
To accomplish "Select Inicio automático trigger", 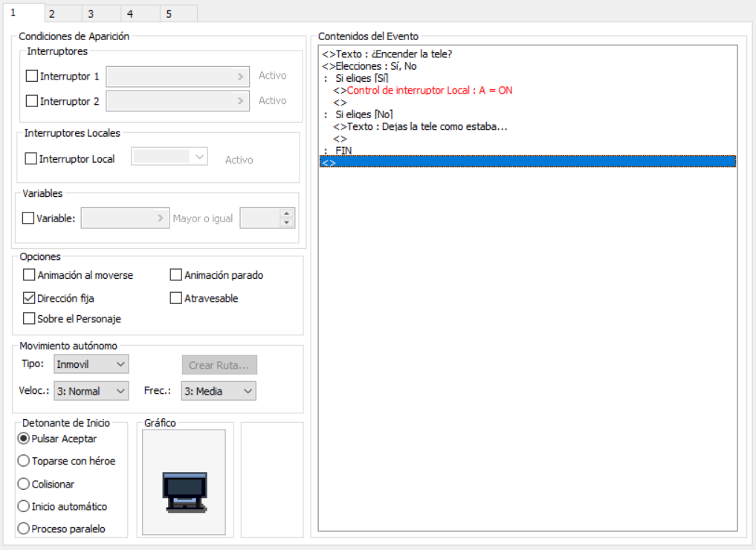I will (24, 506).
